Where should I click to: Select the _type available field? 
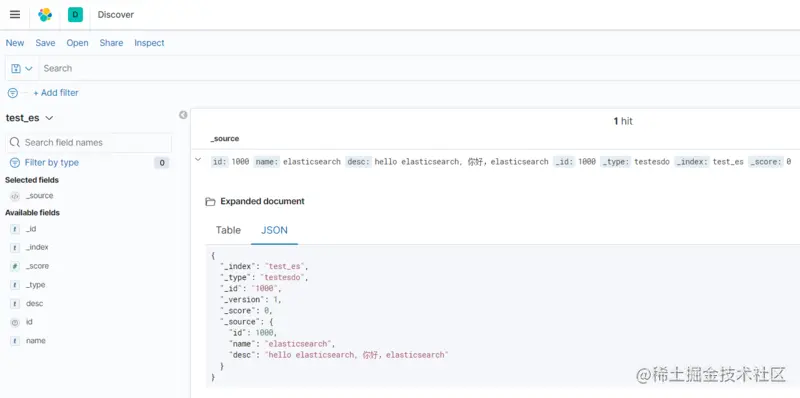(36, 285)
